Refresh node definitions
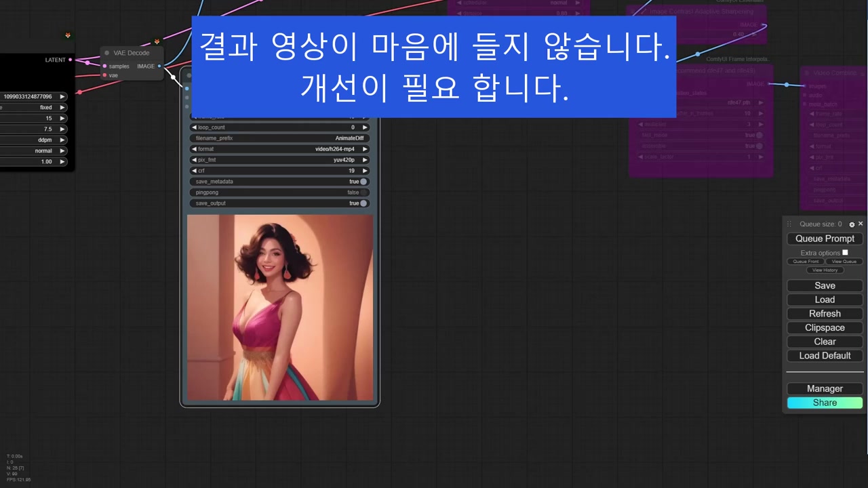Viewport: 868px width, 488px height. [825, 314]
